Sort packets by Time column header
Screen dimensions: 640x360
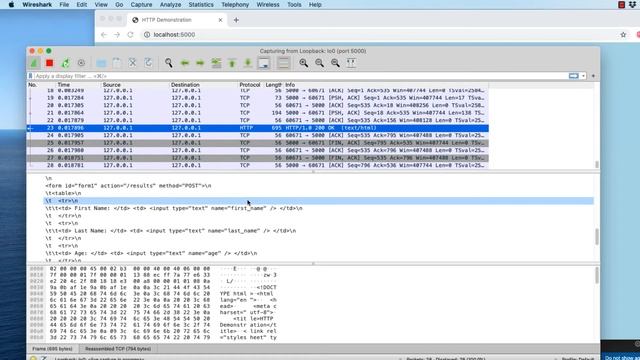coord(78,85)
